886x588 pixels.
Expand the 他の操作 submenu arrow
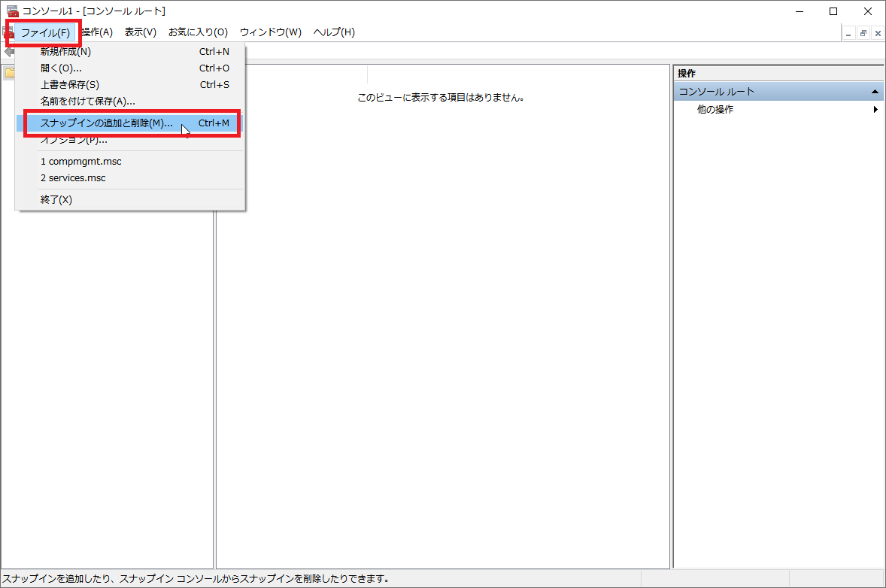click(875, 110)
